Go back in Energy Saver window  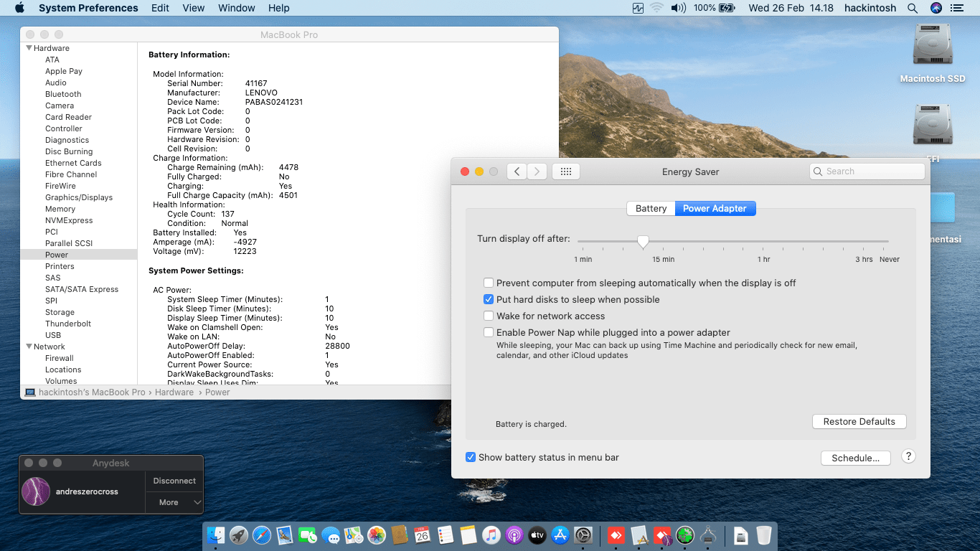[x=517, y=171]
